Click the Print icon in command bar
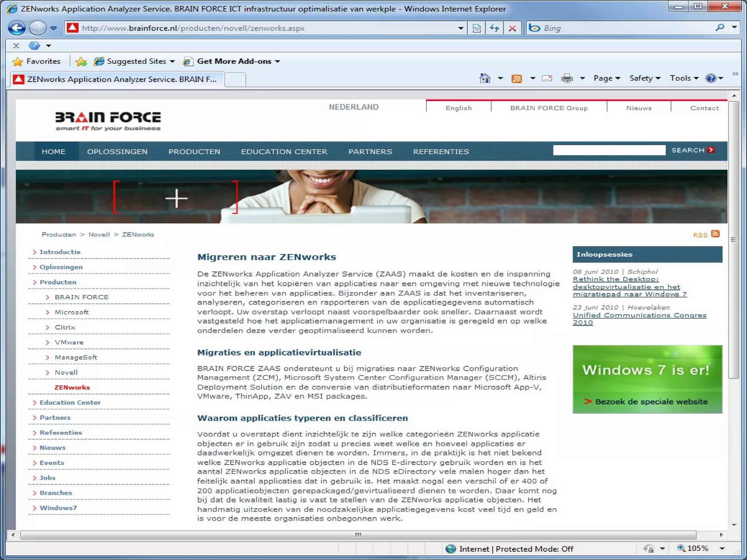Viewport: 747px width, 560px height. click(x=567, y=78)
